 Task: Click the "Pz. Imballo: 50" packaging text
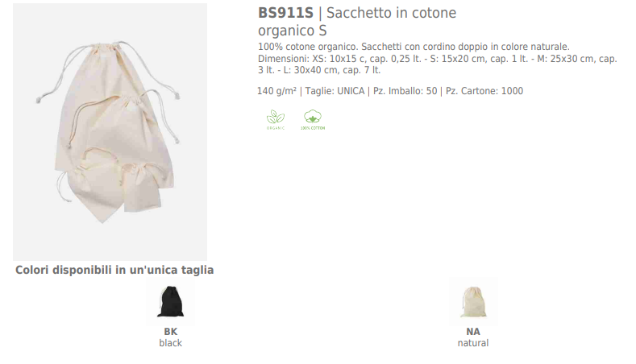(405, 91)
